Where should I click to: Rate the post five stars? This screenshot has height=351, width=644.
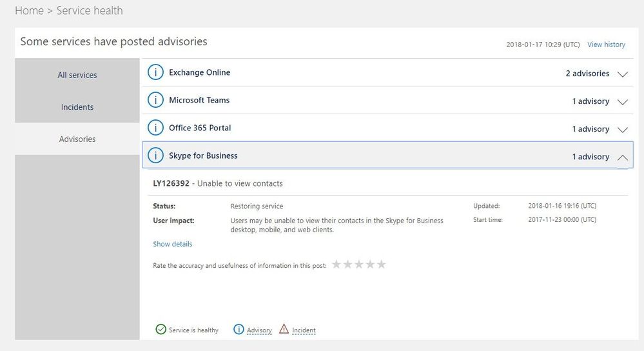click(381, 265)
